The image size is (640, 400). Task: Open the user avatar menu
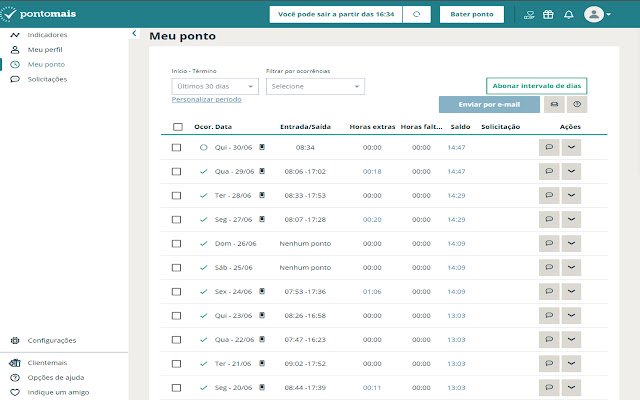click(597, 14)
